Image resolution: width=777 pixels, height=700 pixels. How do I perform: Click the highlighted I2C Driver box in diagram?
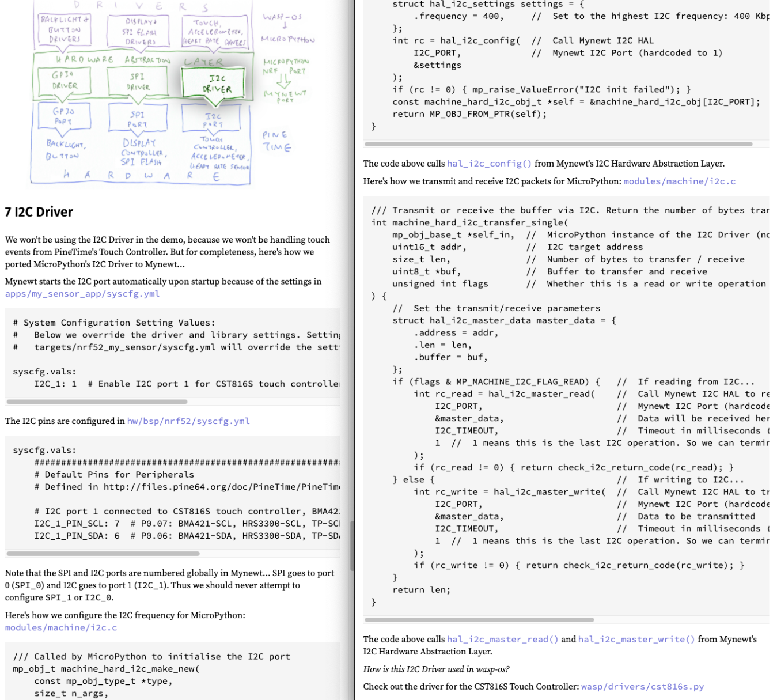[x=217, y=84]
